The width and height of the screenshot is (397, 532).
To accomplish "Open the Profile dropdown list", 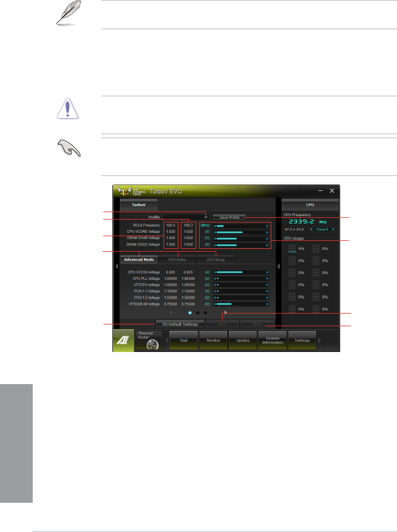I will coord(206,217).
